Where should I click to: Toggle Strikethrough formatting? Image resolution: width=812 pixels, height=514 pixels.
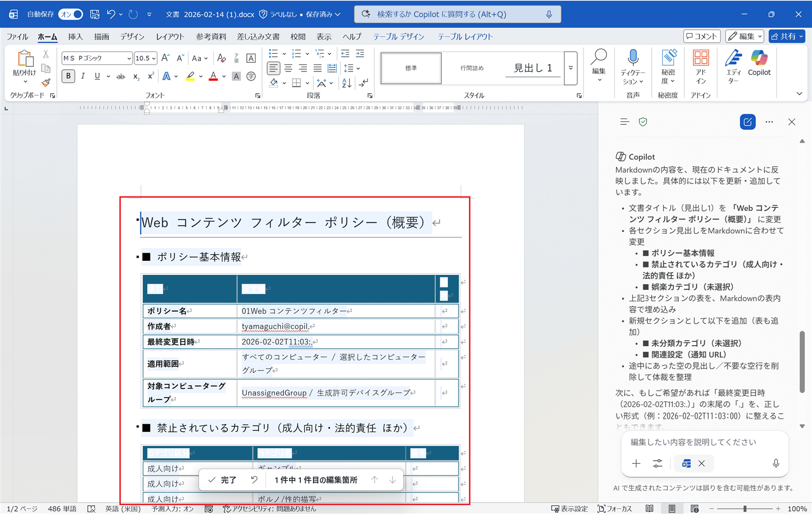[x=121, y=76]
